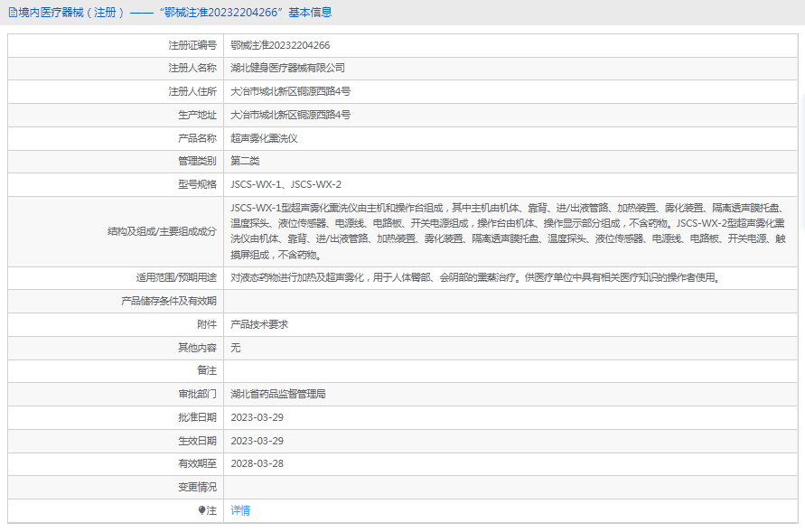805x532 pixels.
Task: Click the label 有效期至
Action: tap(198, 463)
